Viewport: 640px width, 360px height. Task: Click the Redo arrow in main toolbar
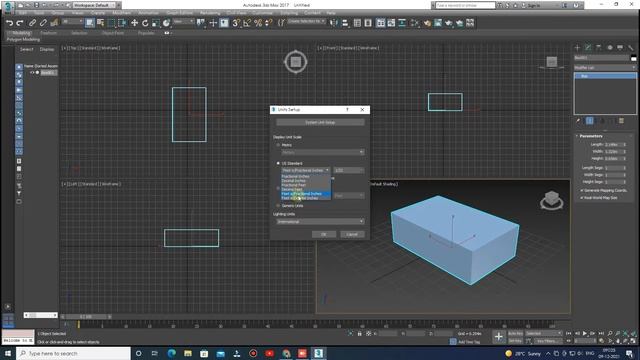point(20,23)
